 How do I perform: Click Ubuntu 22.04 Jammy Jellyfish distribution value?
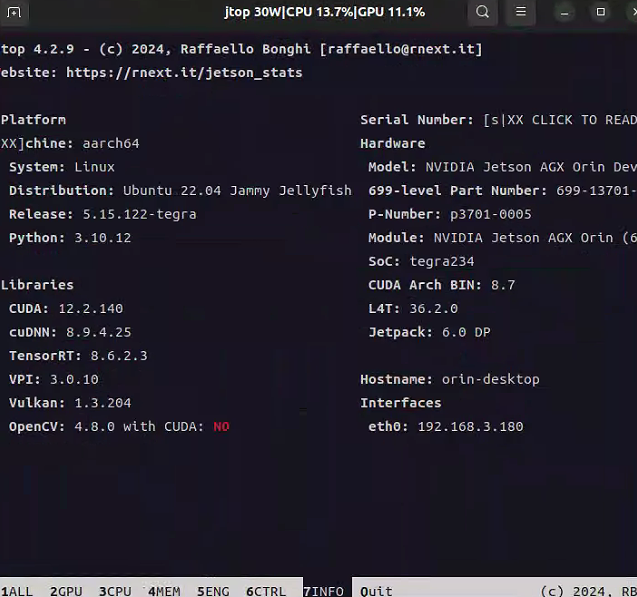237,190
